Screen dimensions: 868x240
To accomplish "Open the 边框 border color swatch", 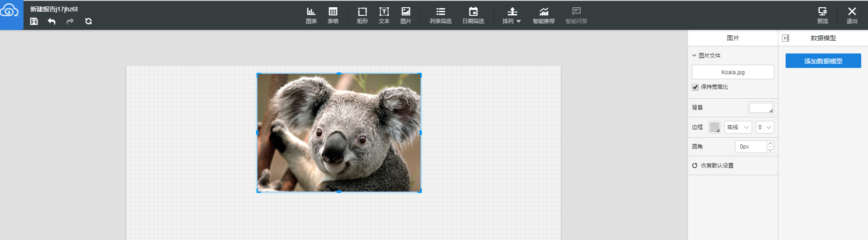I will 715,127.
